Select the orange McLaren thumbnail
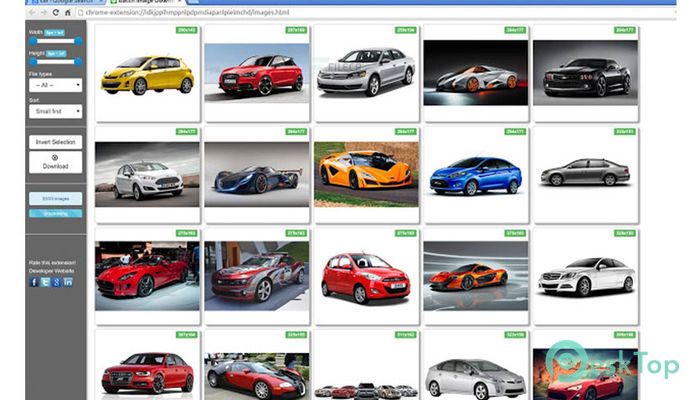Screen dimensions: 700x400 [x=475, y=276]
